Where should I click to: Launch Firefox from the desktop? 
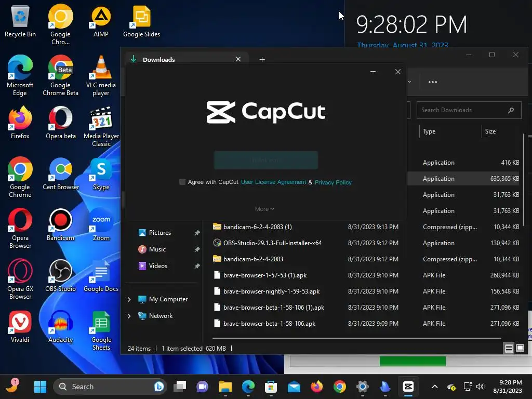(x=20, y=123)
